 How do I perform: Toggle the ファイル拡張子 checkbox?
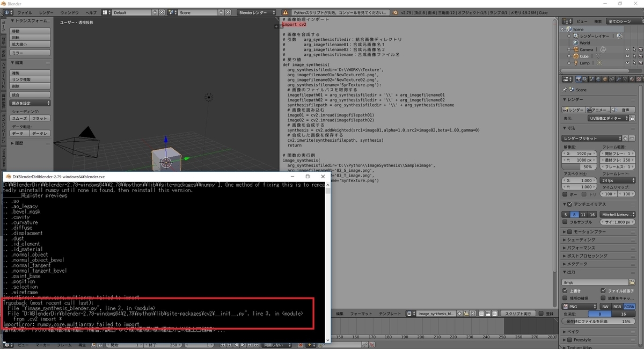[x=603, y=290]
